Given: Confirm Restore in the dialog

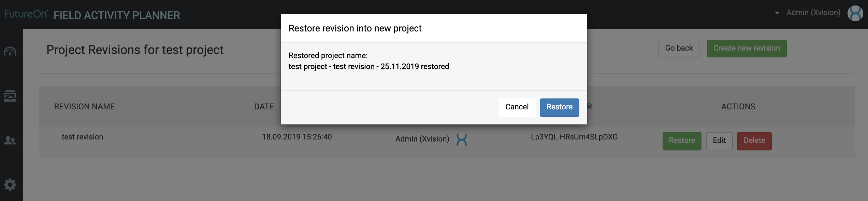Looking at the screenshot, I should 559,107.
